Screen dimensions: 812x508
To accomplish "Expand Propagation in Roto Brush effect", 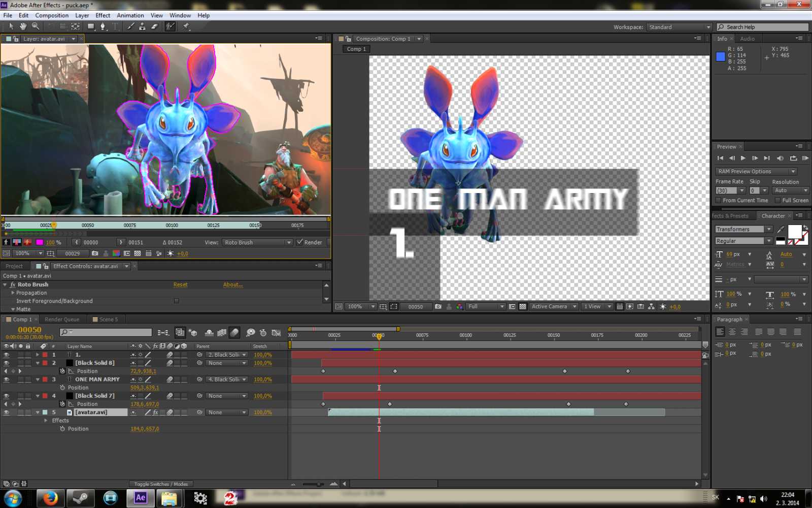I will (x=13, y=293).
